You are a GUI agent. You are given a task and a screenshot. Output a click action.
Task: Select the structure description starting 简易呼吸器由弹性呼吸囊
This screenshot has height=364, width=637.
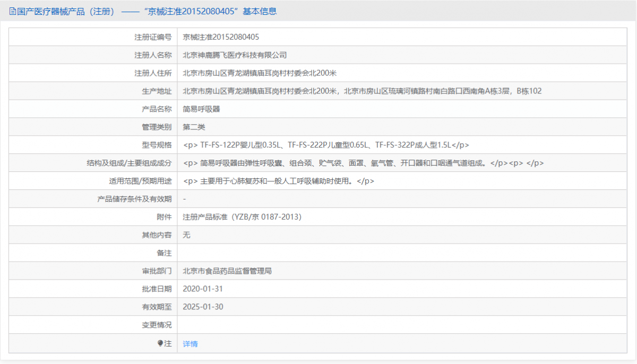pos(363,163)
